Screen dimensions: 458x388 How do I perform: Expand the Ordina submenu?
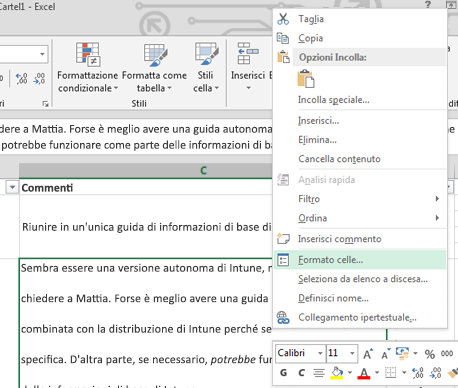pos(437,218)
